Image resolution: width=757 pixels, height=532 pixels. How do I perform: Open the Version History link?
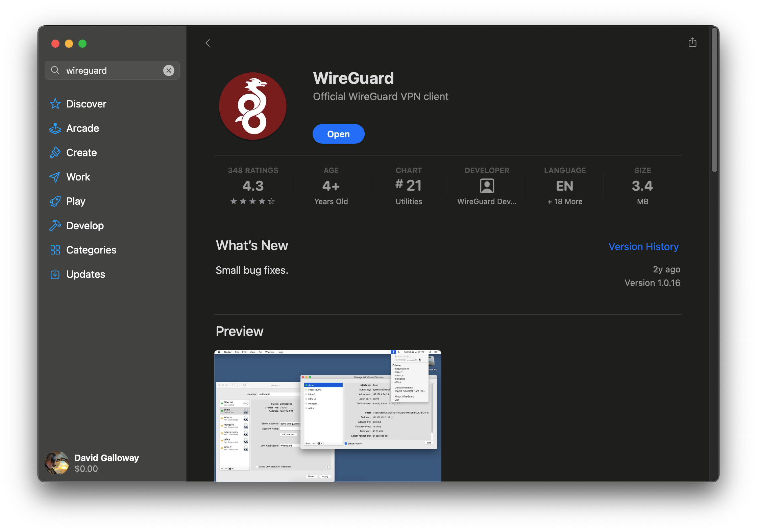(643, 247)
